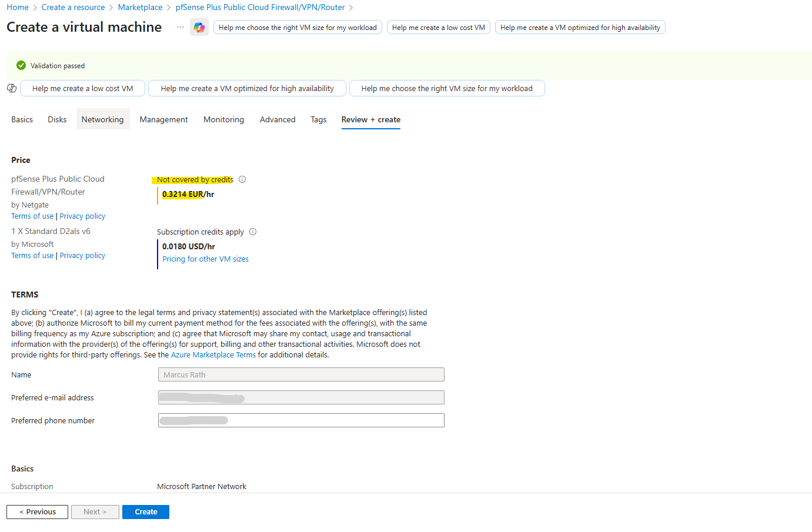This screenshot has height=532, width=812.
Task: Select the Monitoring tab
Action: click(x=224, y=119)
